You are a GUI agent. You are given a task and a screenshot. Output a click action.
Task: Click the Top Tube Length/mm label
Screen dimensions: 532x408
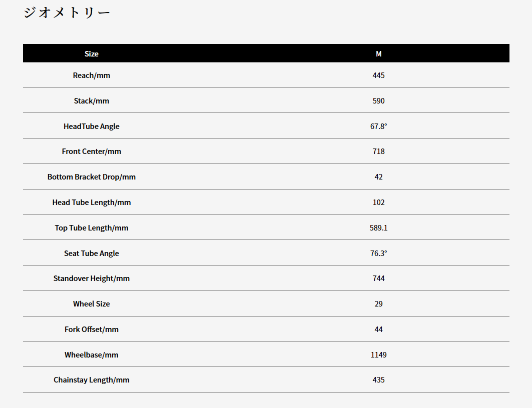point(92,228)
